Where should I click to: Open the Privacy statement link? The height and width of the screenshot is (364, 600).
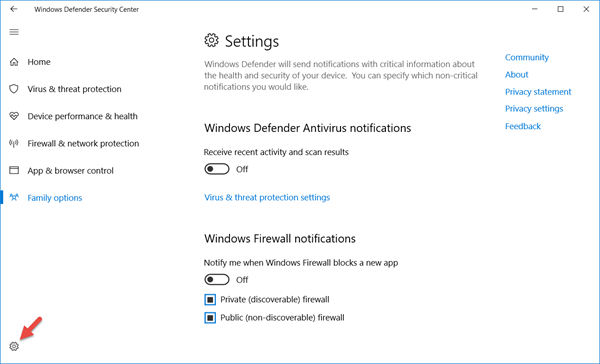click(538, 92)
